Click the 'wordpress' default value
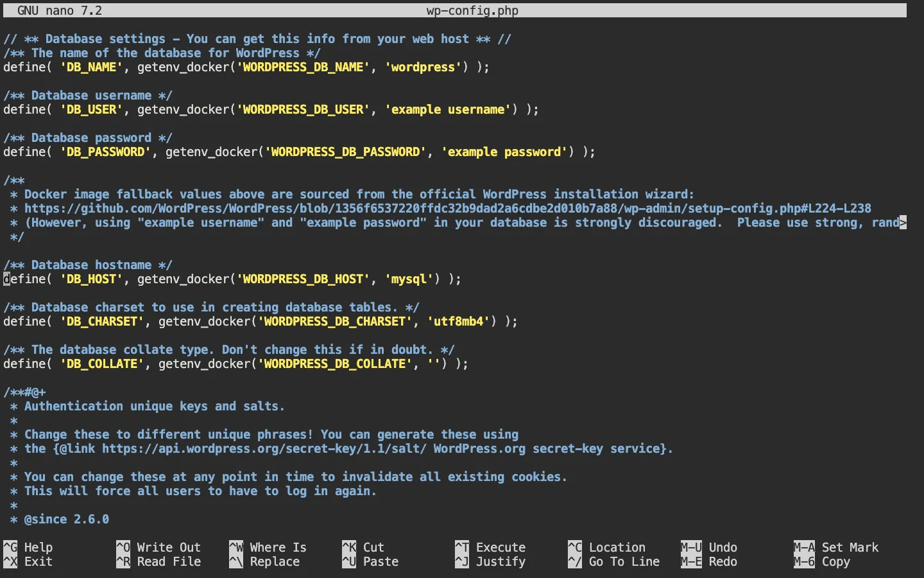The width and height of the screenshot is (924, 578). 423,67
